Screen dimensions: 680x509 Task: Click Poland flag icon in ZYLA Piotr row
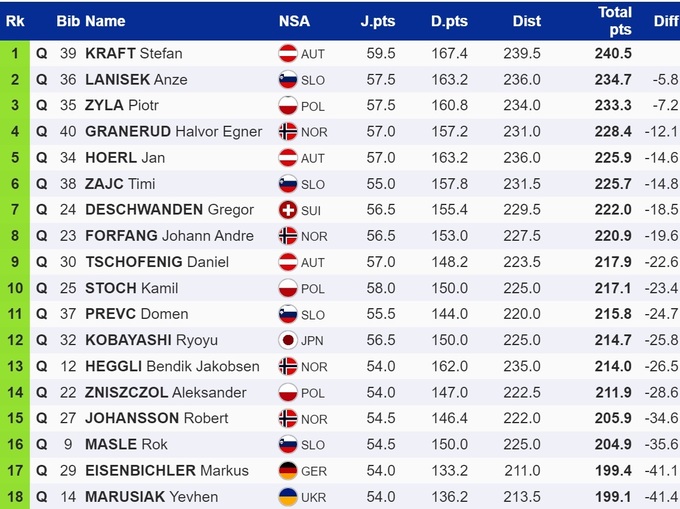(288, 106)
